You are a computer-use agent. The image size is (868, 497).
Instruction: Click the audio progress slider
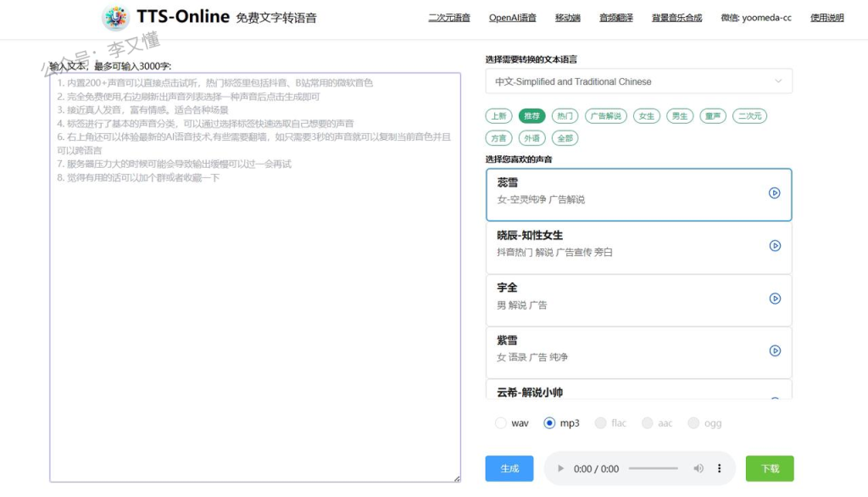coord(654,469)
